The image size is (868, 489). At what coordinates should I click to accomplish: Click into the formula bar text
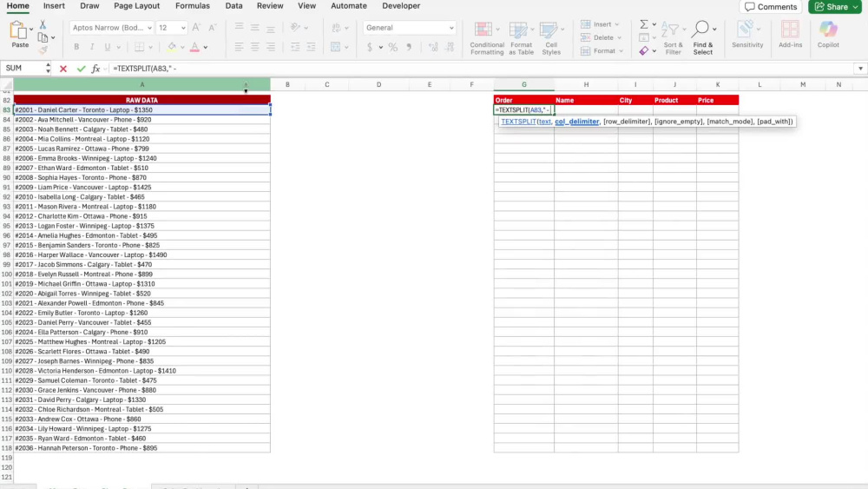144,69
